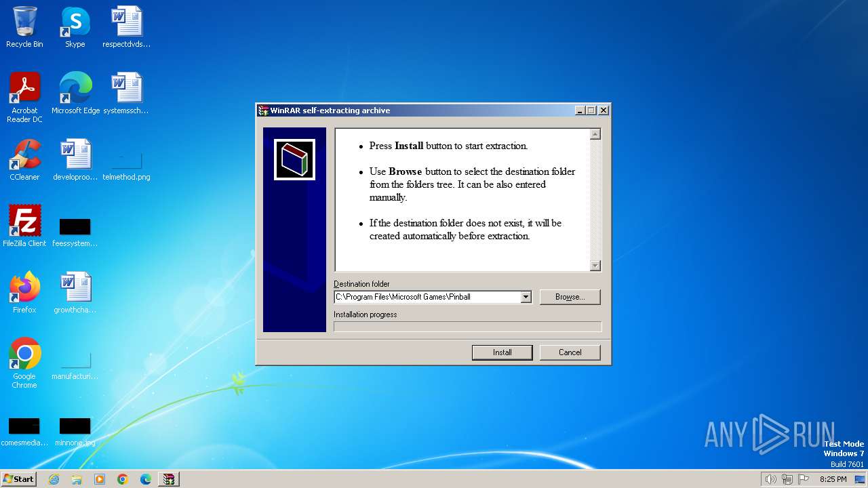Click the WinRAR title bar icon
This screenshot has height=488, width=868.
pyautogui.click(x=263, y=110)
